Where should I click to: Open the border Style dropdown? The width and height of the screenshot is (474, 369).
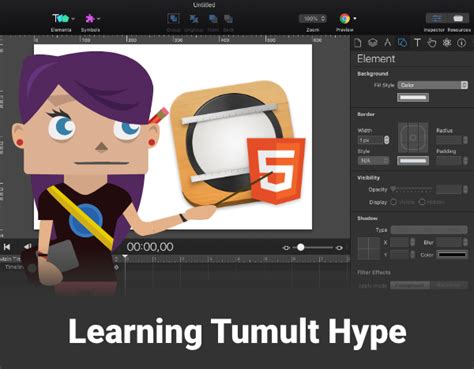tap(373, 161)
